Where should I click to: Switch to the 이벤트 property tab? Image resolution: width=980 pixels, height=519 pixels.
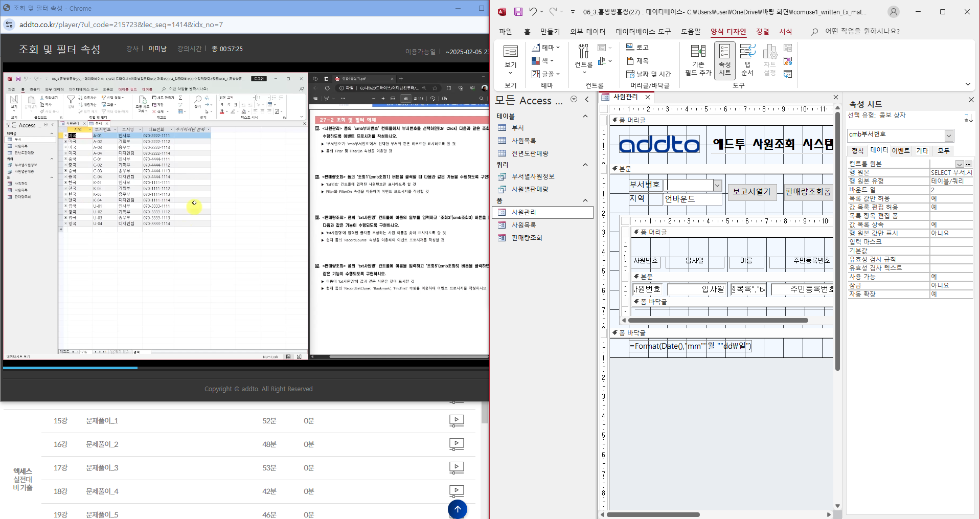(900, 151)
